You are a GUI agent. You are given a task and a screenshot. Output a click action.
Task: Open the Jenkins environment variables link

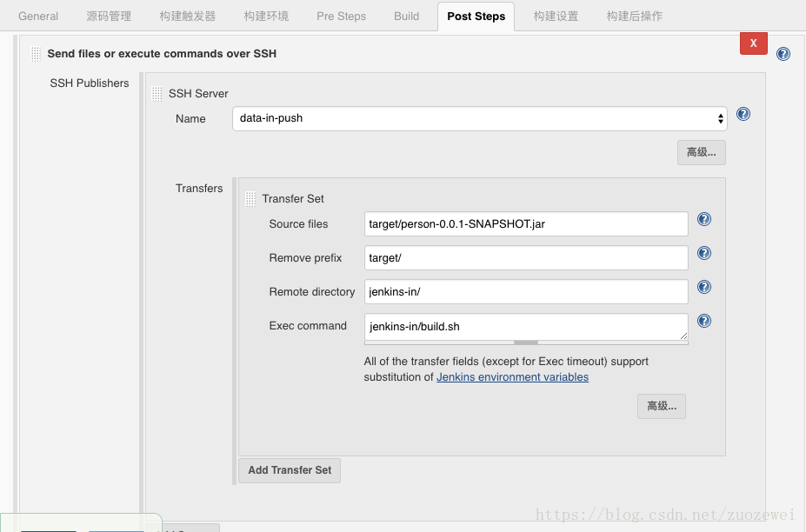(512, 377)
